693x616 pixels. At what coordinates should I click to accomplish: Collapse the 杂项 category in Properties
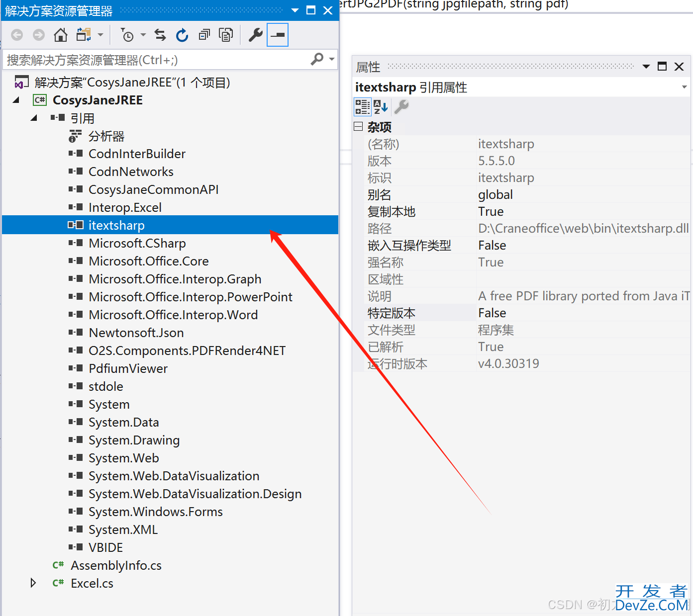358,127
